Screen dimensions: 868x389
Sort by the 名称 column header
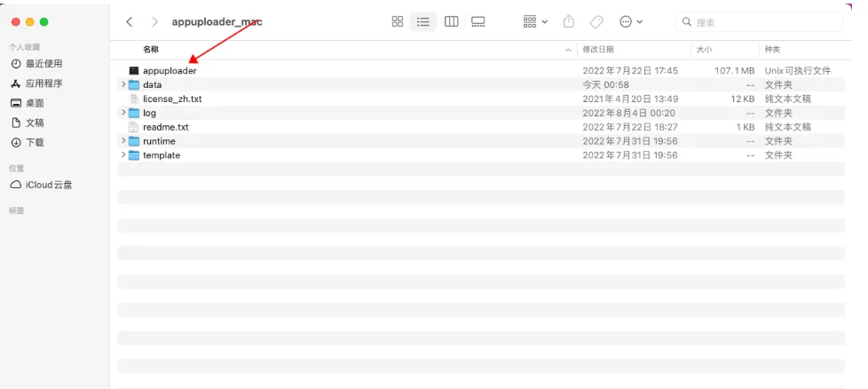pos(151,50)
